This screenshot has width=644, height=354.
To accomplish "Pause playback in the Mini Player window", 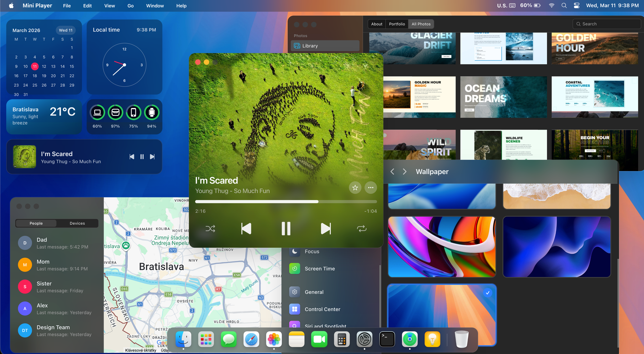I will (x=286, y=228).
